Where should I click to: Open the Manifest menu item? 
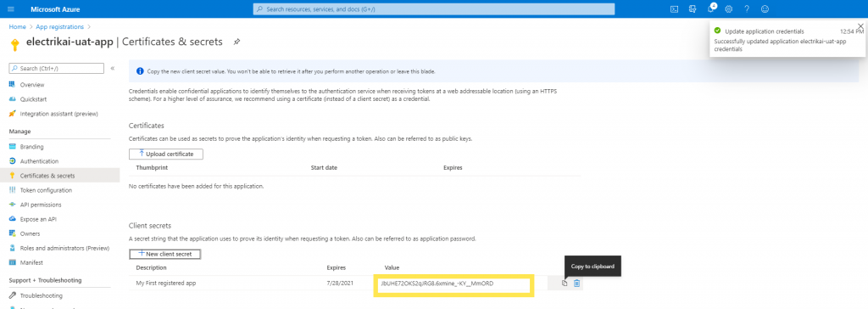pos(31,262)
